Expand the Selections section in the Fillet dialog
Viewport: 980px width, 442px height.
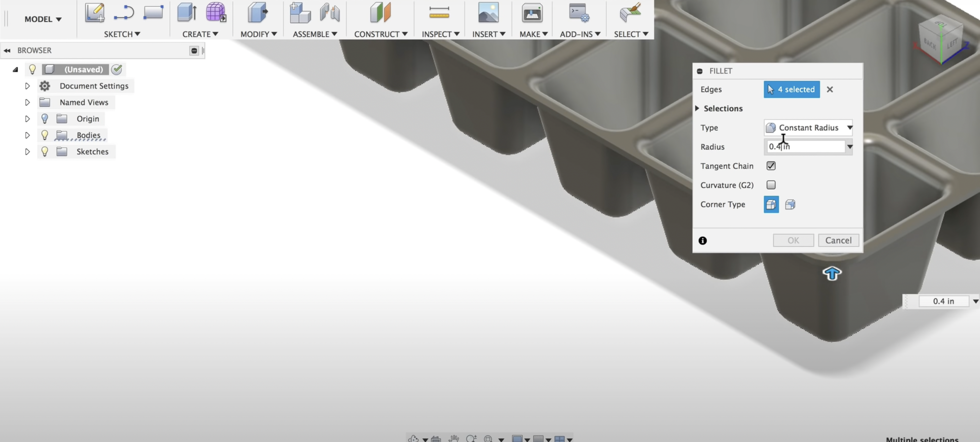(698, 109)
